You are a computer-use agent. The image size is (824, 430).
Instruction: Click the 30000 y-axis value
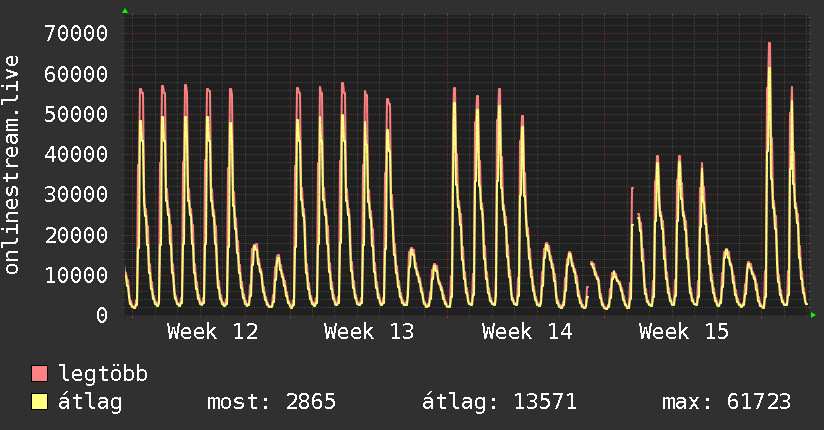(76, 194)
